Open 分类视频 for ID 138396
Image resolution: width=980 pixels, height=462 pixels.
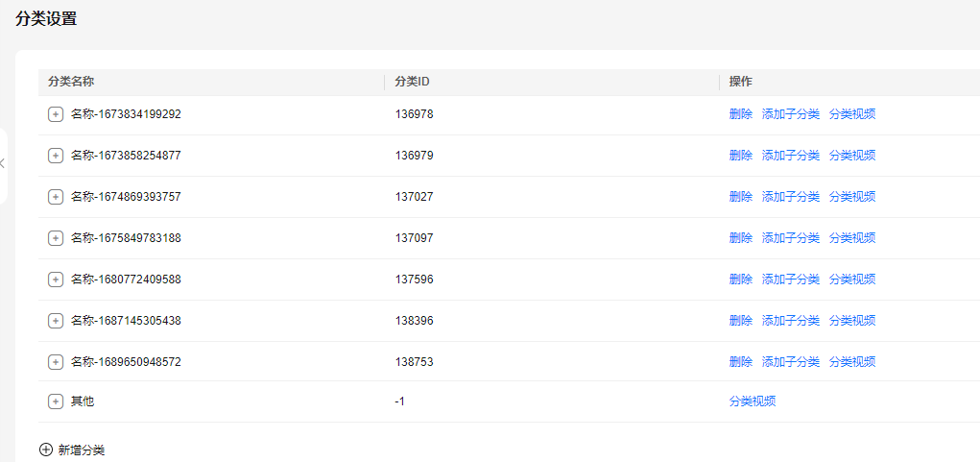[x=852, y=321]
